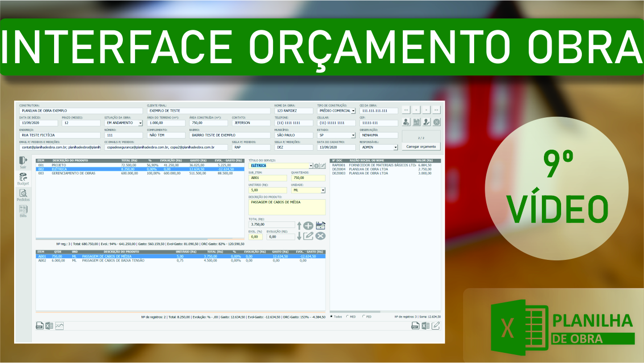Viewport: 644px width, 363px height.
Task: Open the chart icon next to Excel export
Action: click(x=59, y=326)
